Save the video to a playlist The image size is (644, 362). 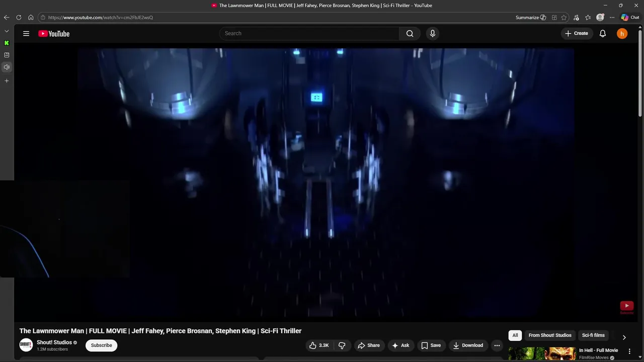coord(431,345)
